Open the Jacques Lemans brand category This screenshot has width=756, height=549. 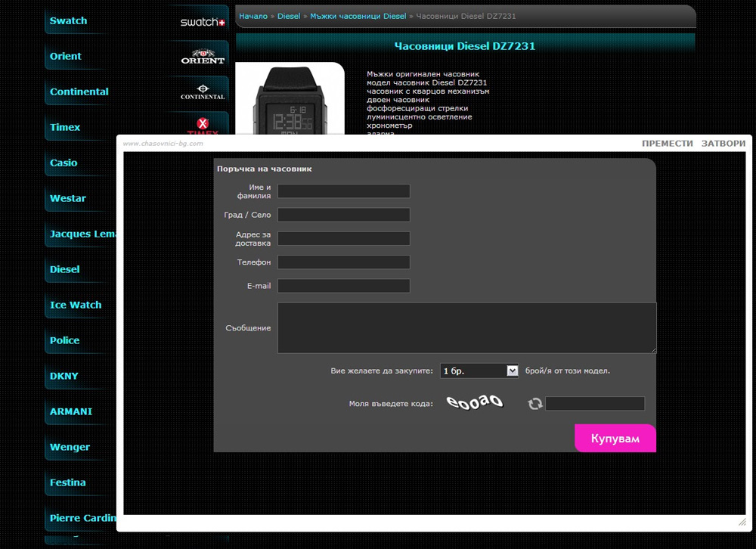(83, 234)
